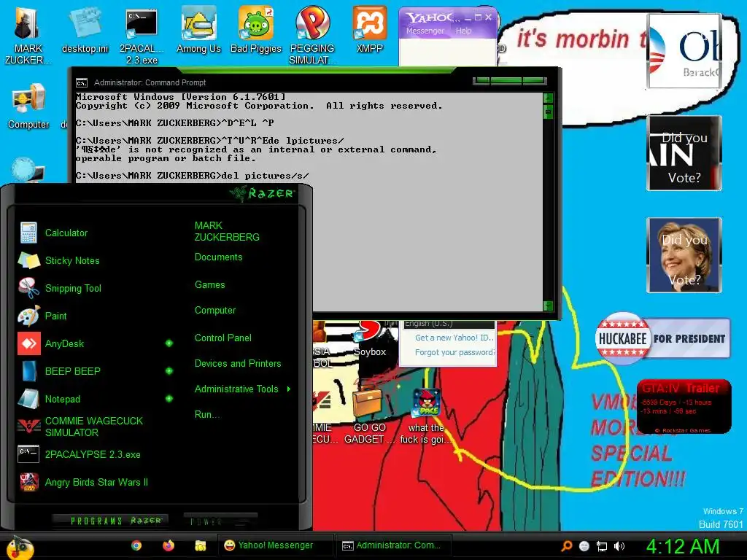Open the English (U.S.) language dropdown

coord(449,324)
